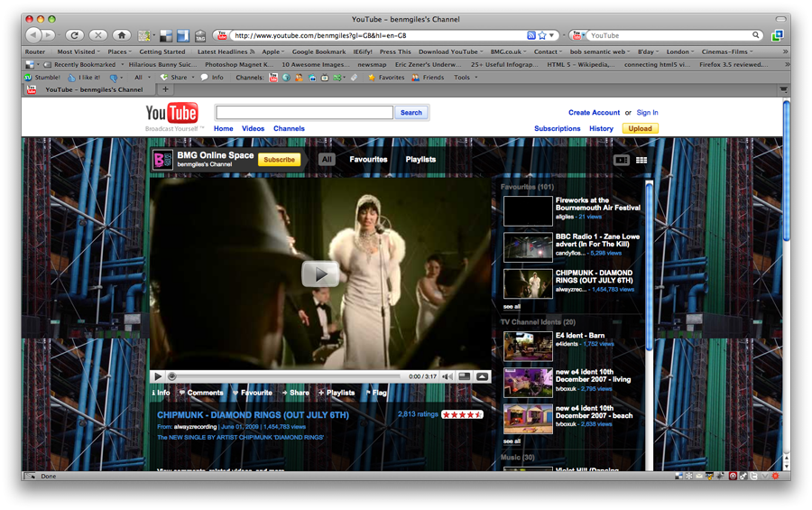Play the video using the center play overlay

tap(320, 274)
